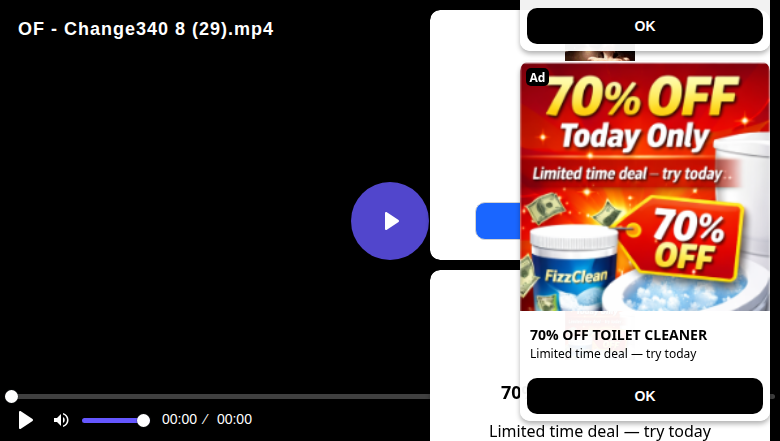780x441 pixels.
Task: Click the video title OF - Change340 8 (29).mp4
Action: (146, 29)
